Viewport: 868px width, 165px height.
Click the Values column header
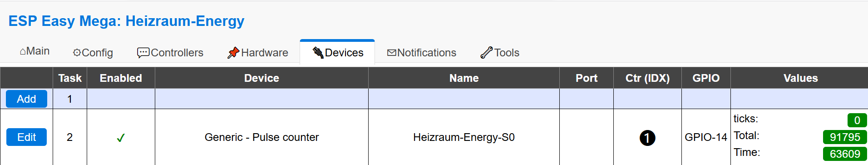pos(800,78)
